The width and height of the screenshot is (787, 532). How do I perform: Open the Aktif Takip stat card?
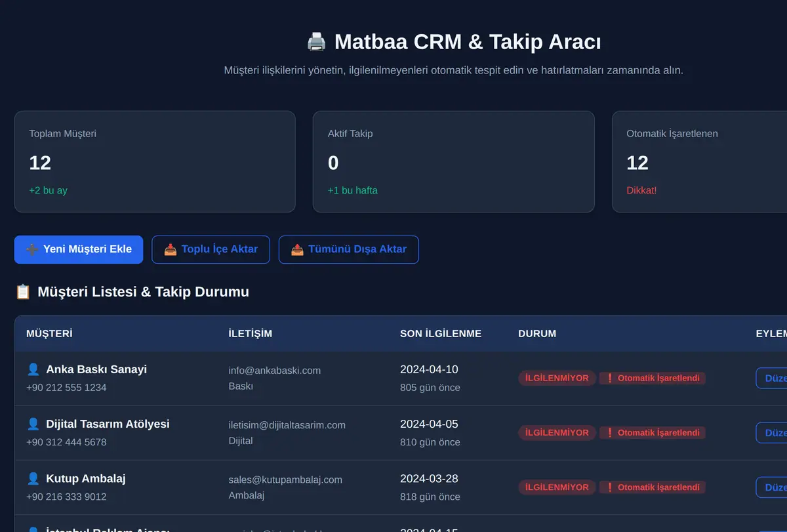click(x=453, y=161)
